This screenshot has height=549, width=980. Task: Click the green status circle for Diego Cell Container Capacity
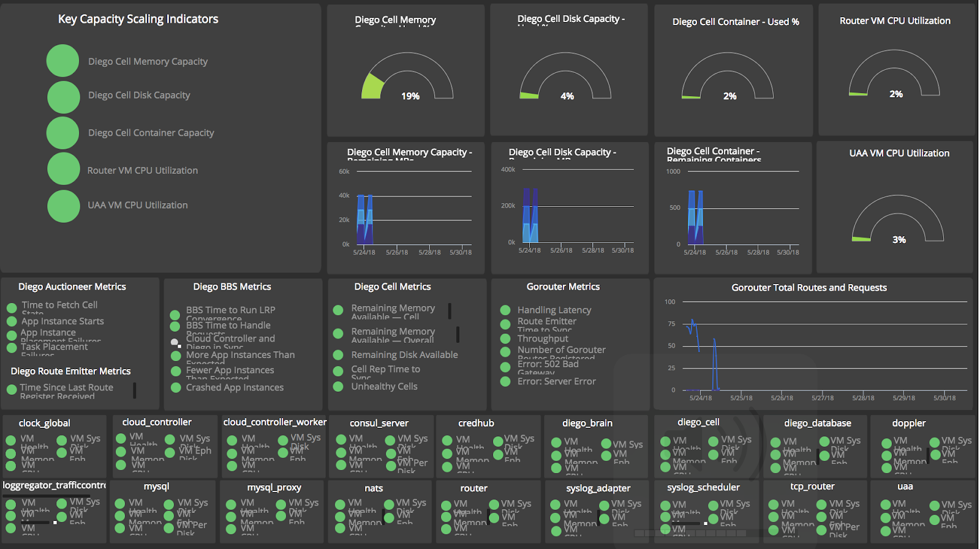click(x=63, y=133)
